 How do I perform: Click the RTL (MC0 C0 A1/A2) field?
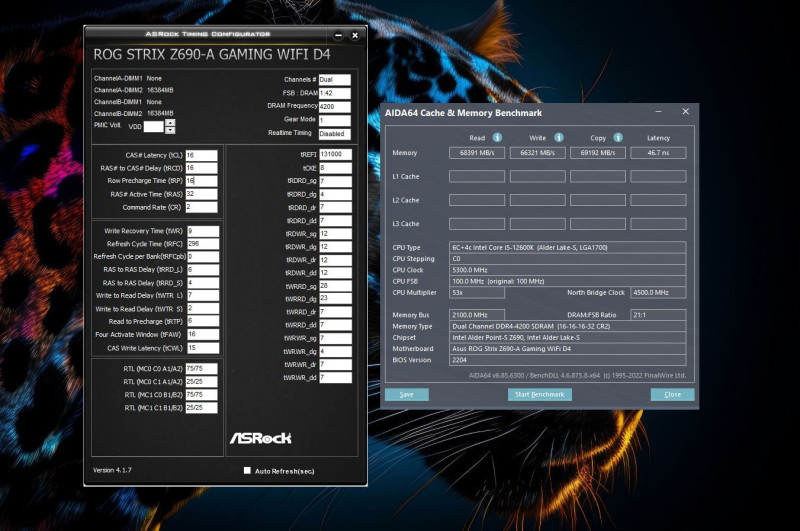point(202,368)
